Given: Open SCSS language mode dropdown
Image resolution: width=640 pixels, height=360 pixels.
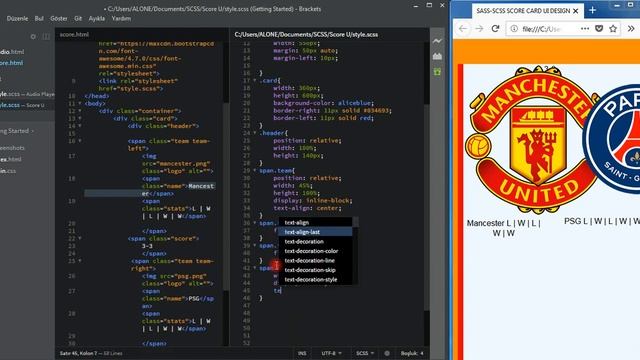Looking at the screenshot, I should tap(364, 353).
